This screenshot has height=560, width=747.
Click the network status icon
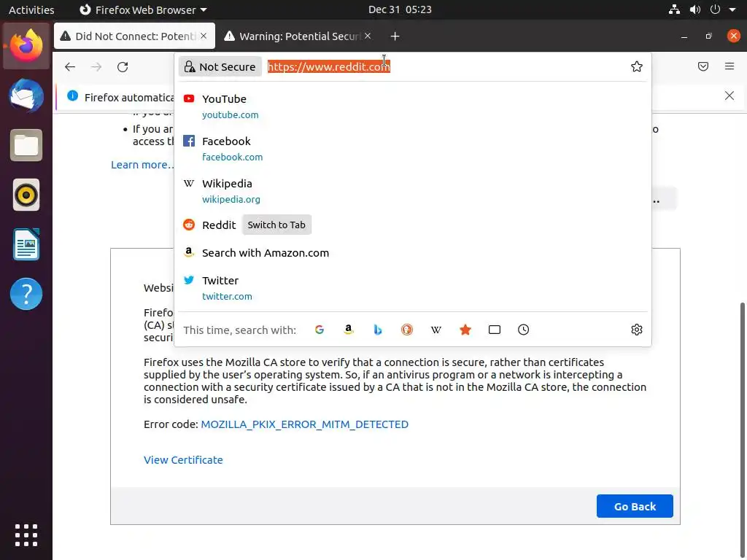(674, 9)
